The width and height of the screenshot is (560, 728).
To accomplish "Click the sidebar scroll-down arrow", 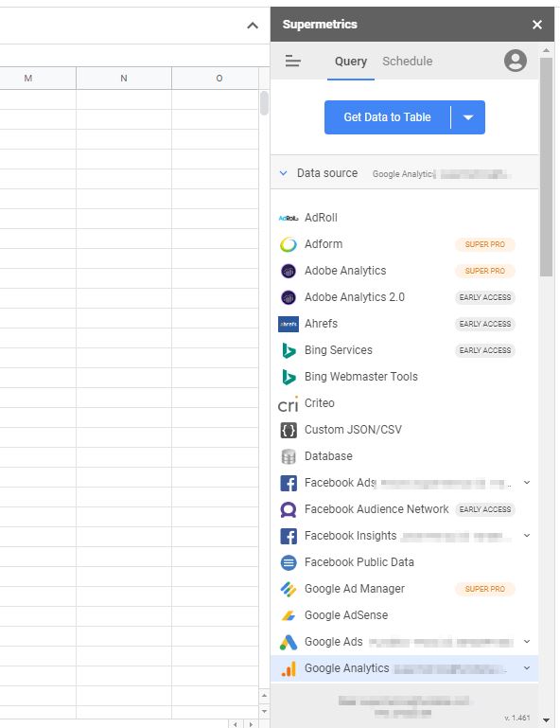I will point(546,720).
